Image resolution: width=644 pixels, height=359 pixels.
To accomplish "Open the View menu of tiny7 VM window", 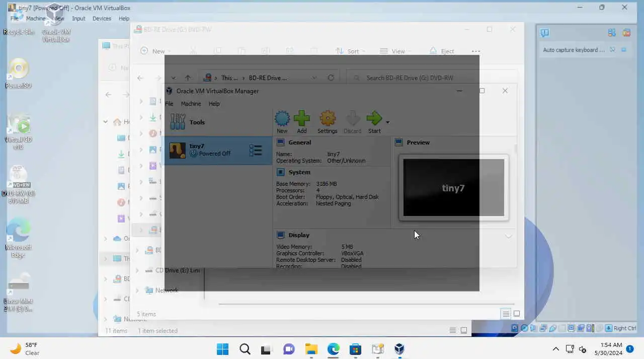I will click(59, 19).
